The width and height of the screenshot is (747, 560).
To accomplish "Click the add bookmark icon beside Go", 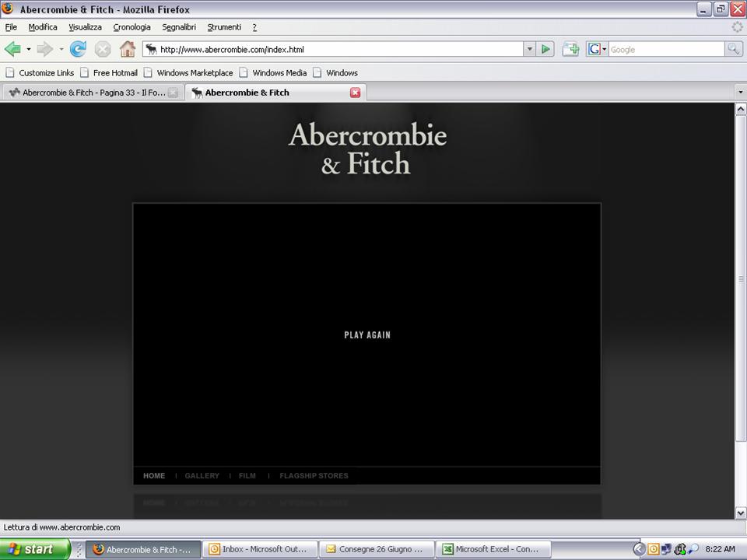I will point(570,49).
